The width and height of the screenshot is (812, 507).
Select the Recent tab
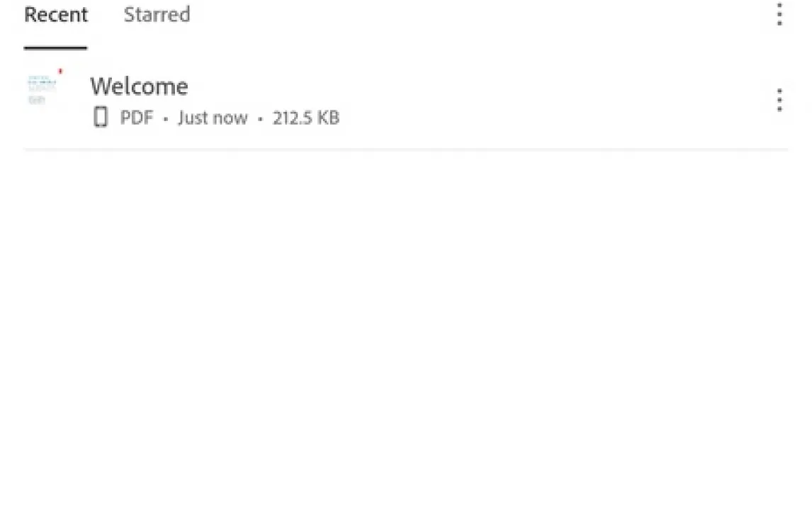tap(56, 14)
